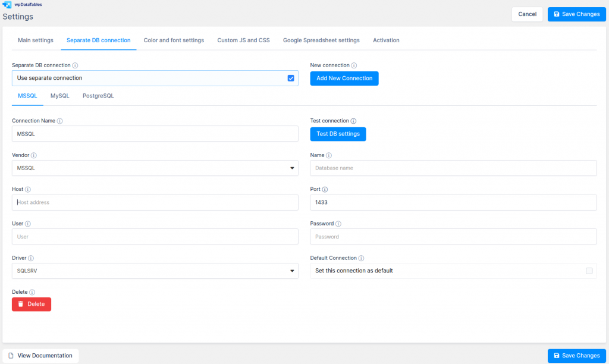
Task: Uncheck the Use separate connection checkbox
Action: click(x=291, y=78)
